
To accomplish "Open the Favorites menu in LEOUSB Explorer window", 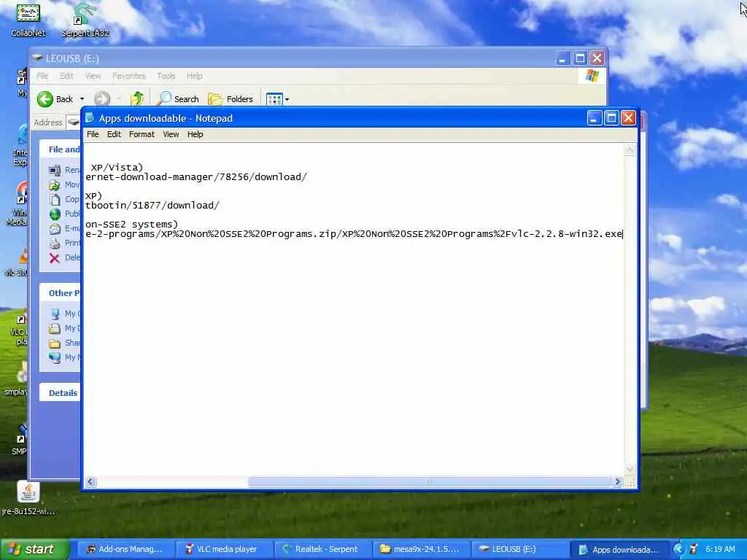I will [x=128, y=76].
